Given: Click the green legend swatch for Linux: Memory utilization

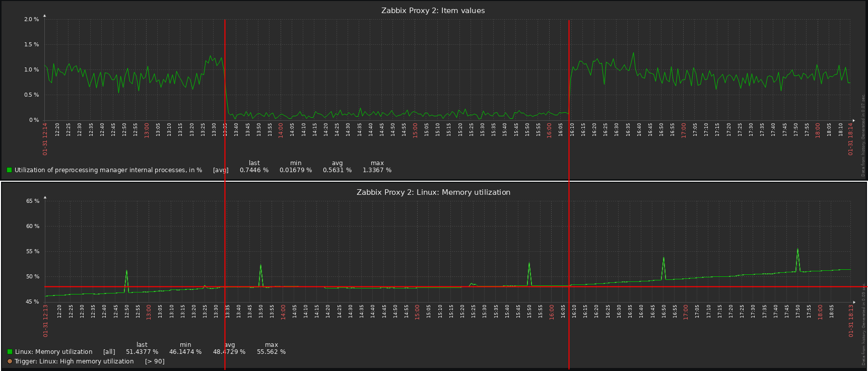Looking at the screenshot, I should click(9, 352).
